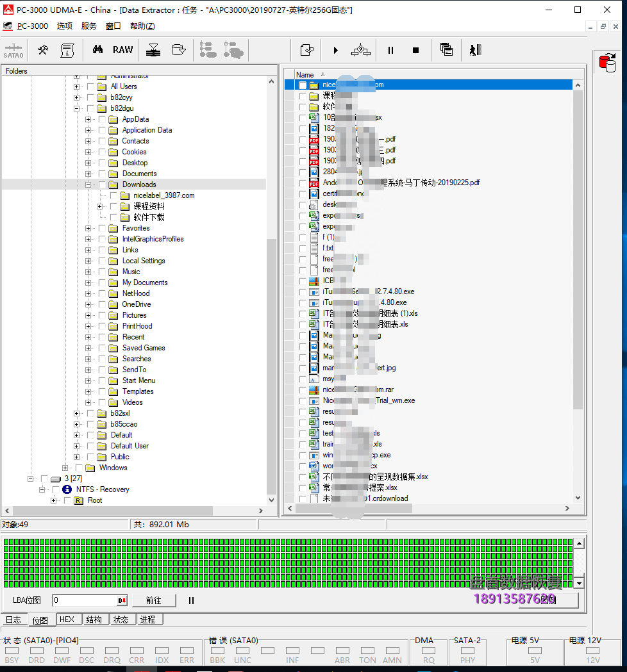Image resolution: width=627 pixels, height=672 pixels.
Task: Check the nicelabel_3987.com tree checkbox
Action: pyautogui.click(x=113, y=195)
